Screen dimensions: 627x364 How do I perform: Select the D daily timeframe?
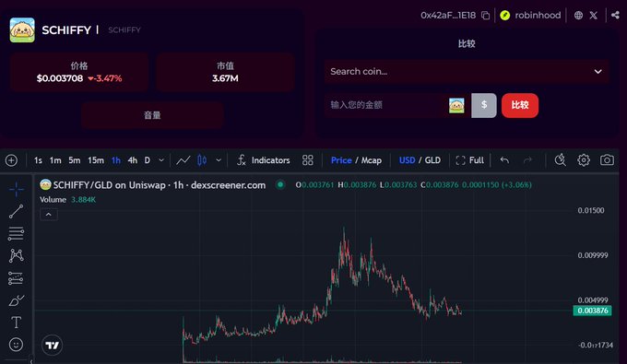(x=148, y=160)
